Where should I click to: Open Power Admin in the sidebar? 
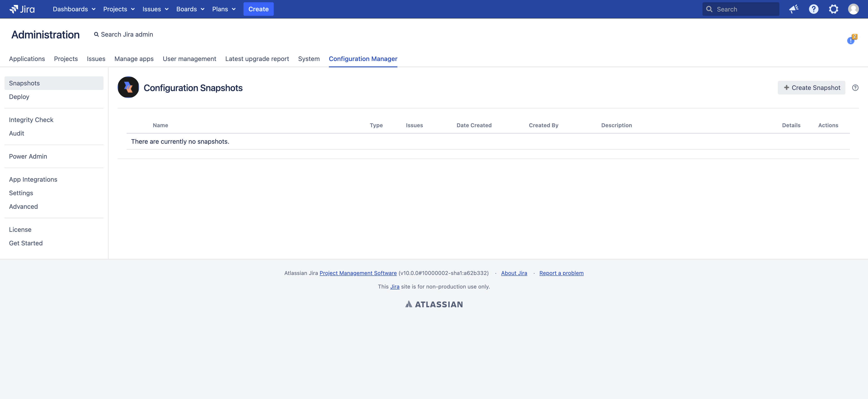54,157
